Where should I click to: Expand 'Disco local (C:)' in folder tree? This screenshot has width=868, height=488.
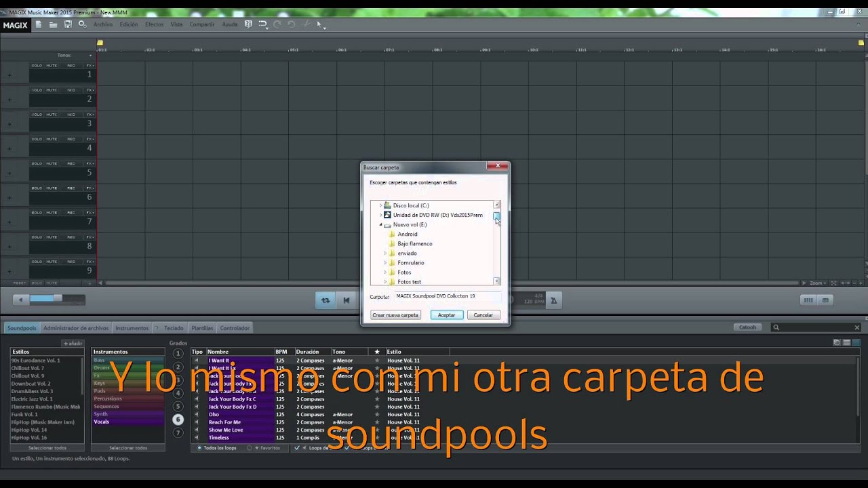pos(380,205)
